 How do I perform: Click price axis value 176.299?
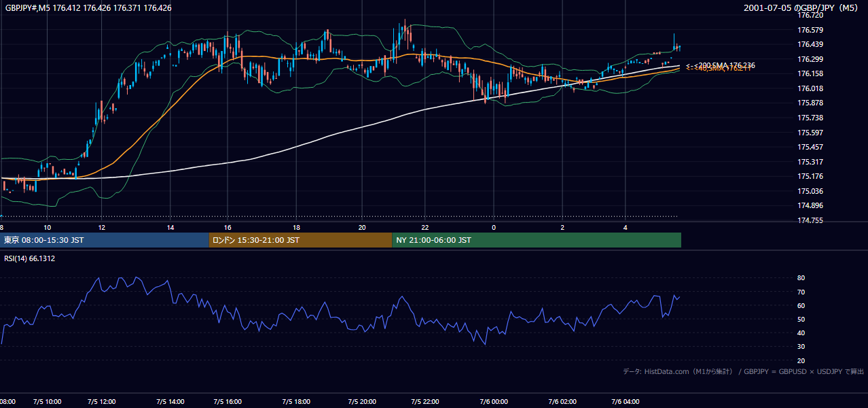[811, 59]
